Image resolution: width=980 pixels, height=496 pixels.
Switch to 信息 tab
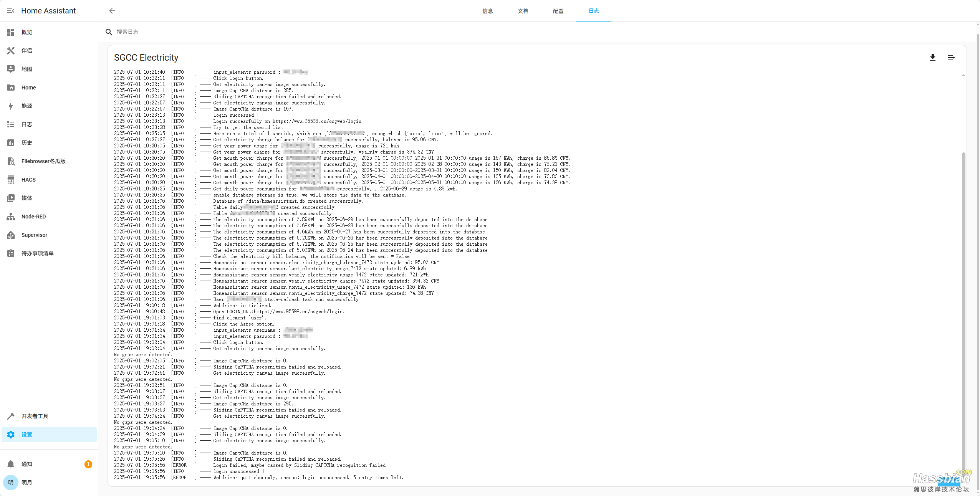click(x=488, y=11)
